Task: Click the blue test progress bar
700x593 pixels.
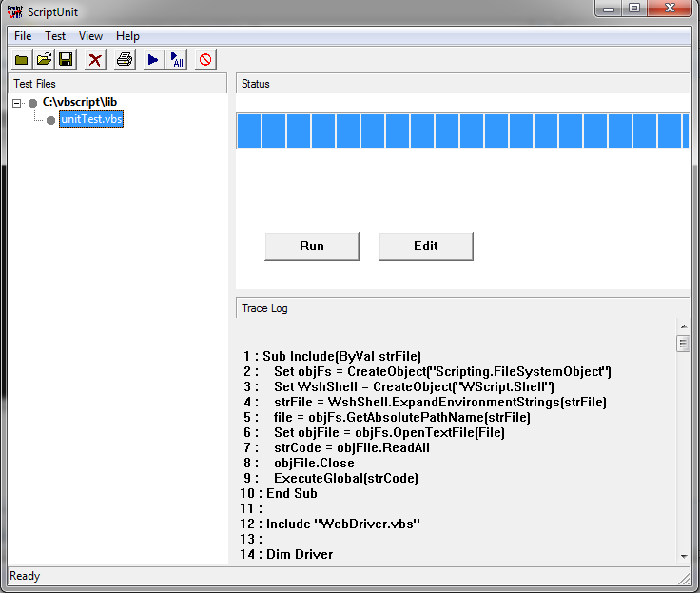Action: pyautogui.click(x=463, y=131)
